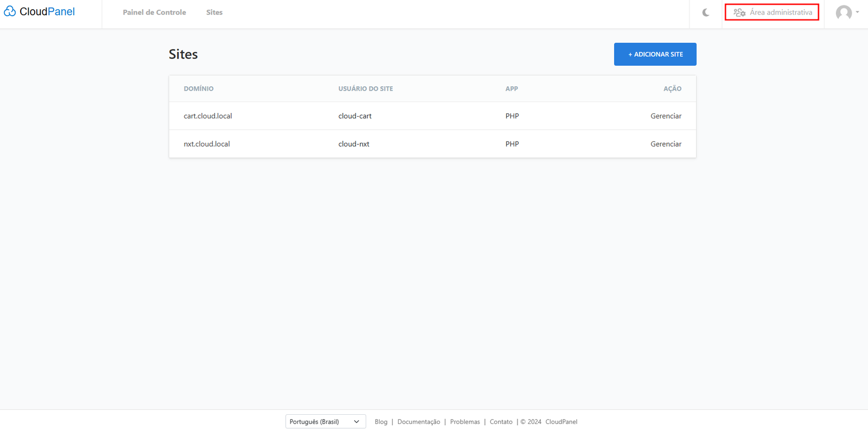Select the nxt.cloud.local domain

(207, 144)
